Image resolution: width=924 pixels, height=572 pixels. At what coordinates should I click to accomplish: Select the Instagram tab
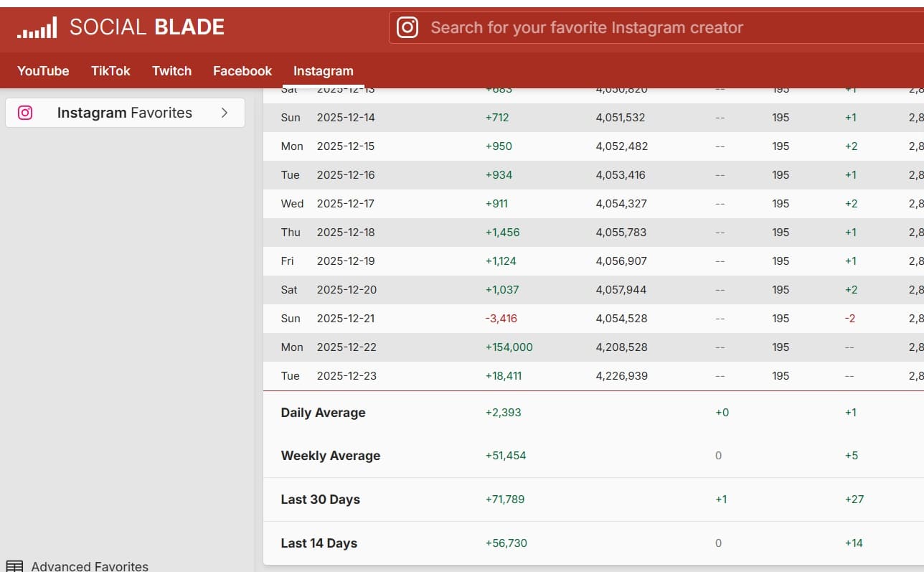(323, 71)
